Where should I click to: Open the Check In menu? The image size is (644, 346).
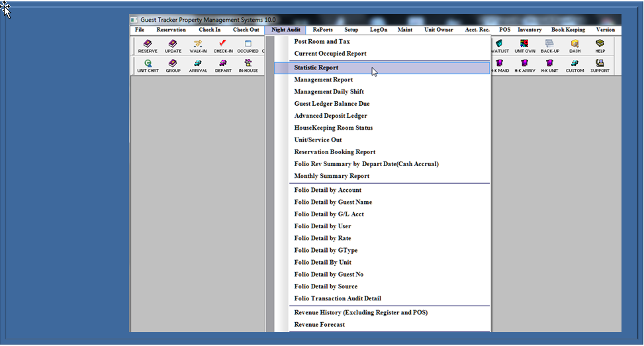209,30
